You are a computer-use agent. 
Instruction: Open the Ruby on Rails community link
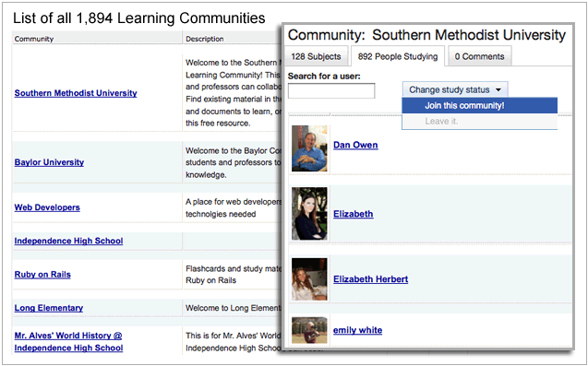pos(42,274)
